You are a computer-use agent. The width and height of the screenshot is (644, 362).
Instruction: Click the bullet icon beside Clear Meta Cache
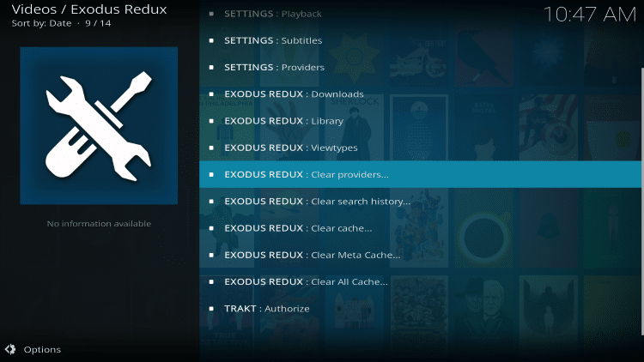click(x=211, y=255)
